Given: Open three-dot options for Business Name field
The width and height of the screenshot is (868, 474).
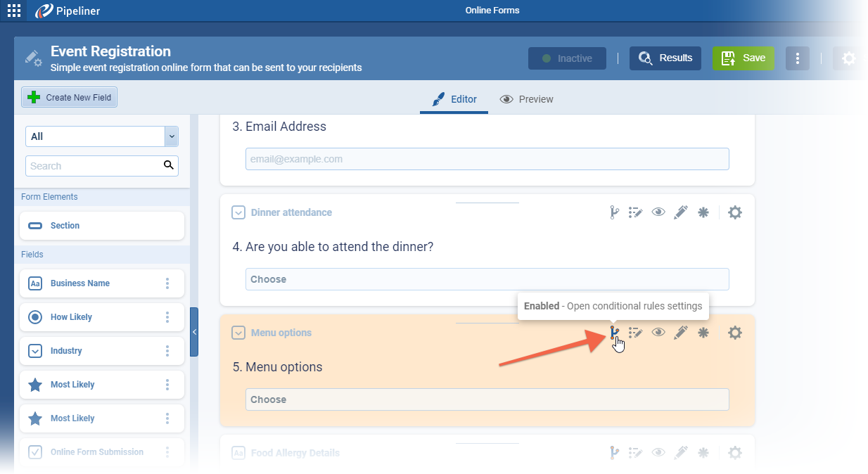Looking at the screenshot, I should tap(167, 283).
